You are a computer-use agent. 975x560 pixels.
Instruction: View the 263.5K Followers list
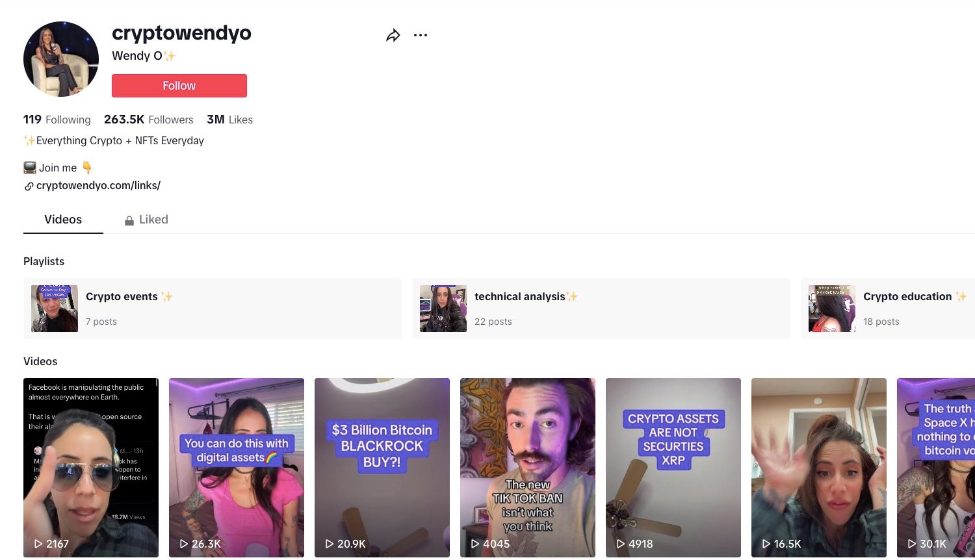(x=149, y=120)
